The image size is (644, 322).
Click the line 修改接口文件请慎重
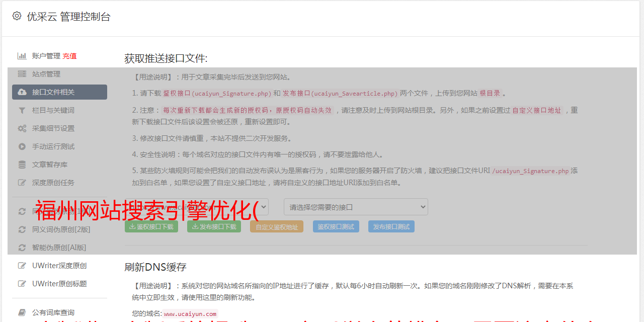click(212, 138)
